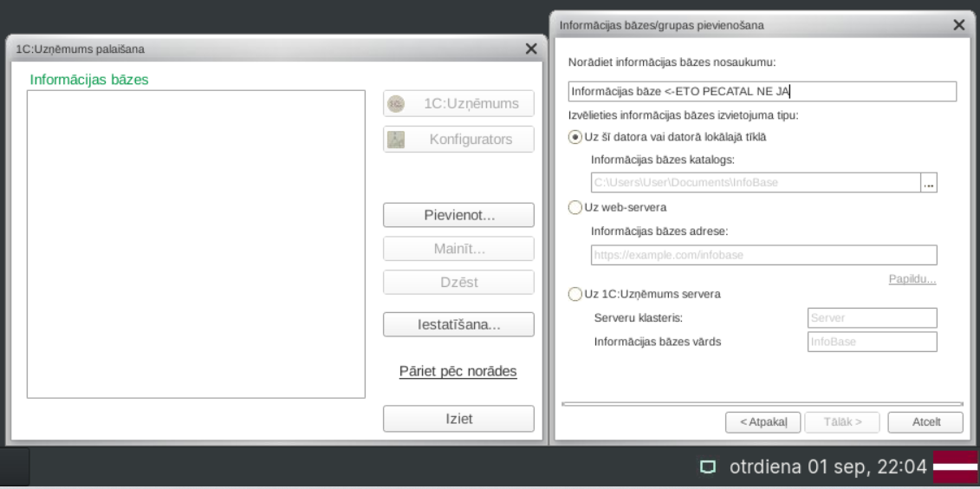The height and width of the screenshot is (489, 980).
Task: Click the Informācijas bāzes adrese URL field
Action: click(x=763, y=255)
